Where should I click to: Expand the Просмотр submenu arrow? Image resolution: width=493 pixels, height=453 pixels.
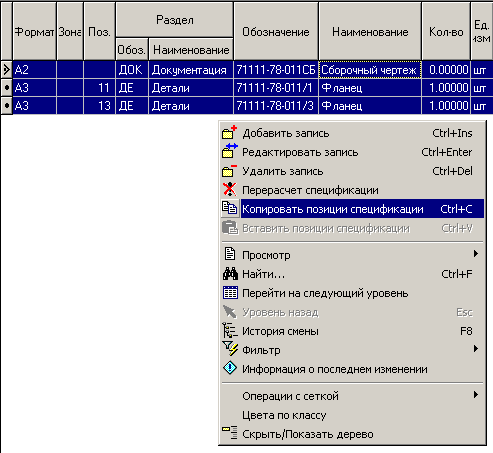point(476,254)
